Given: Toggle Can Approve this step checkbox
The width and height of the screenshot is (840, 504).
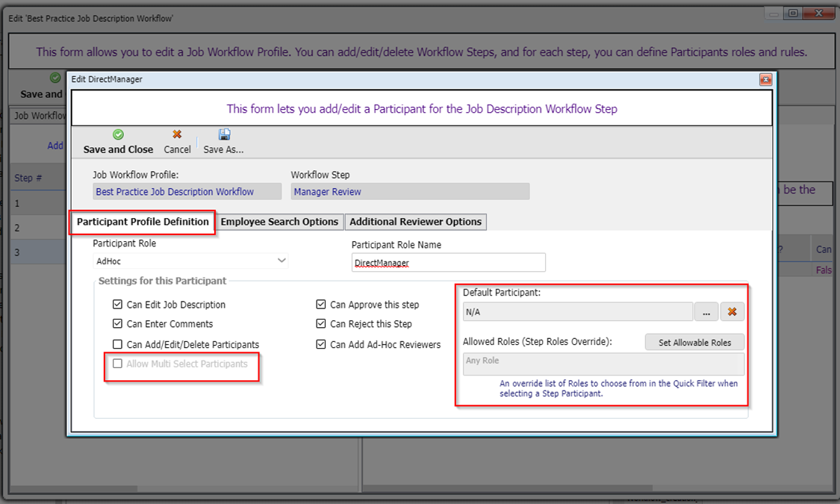Looking at the screenshot, I should [321, 305].
